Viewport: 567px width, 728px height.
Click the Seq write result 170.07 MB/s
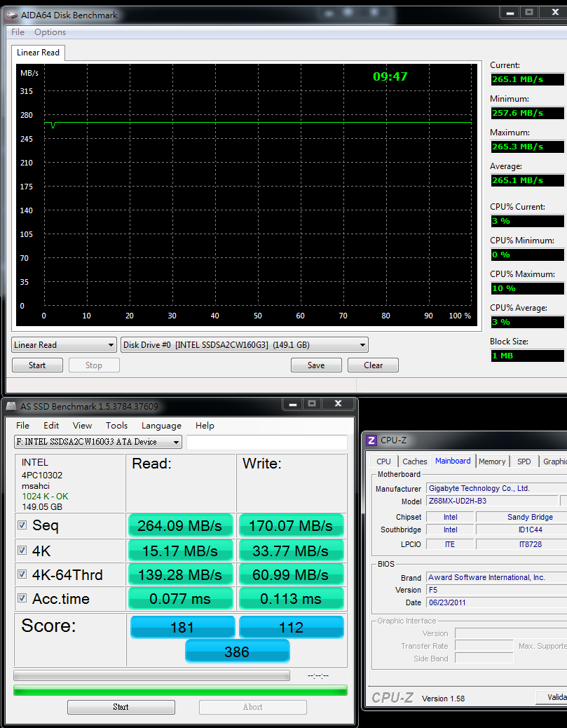point(291,525)
